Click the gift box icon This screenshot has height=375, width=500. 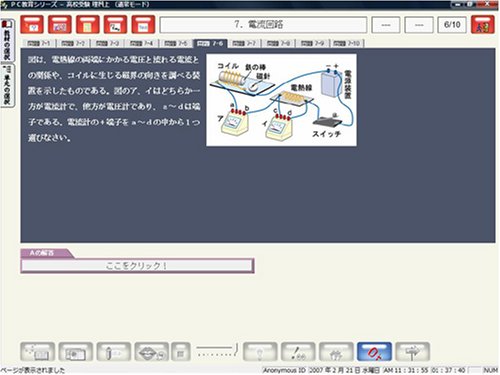point(336,352)
